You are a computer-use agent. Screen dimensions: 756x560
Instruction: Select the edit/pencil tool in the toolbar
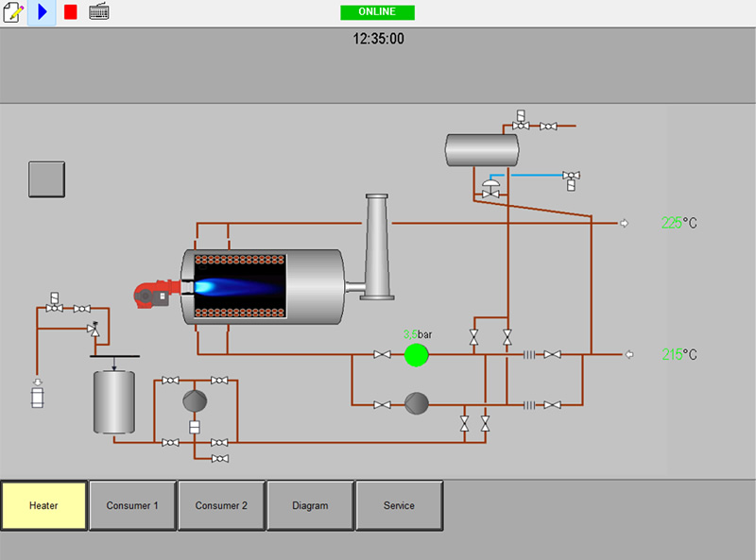[14, 11]
